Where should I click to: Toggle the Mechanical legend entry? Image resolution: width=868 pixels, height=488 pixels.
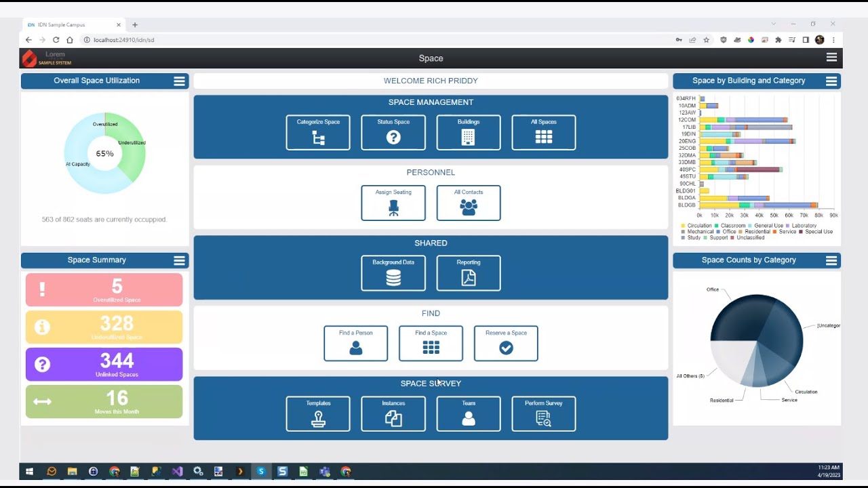coord(697,232)
